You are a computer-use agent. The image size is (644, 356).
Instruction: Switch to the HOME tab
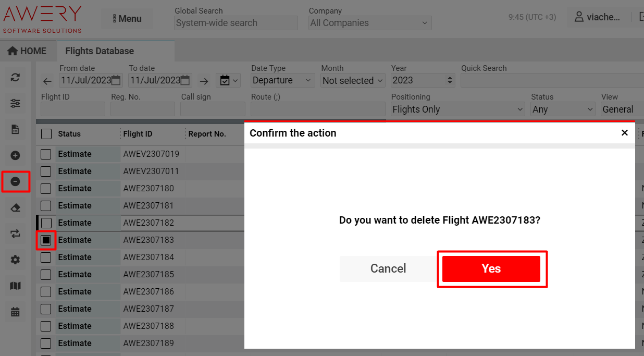coord(27,51)
